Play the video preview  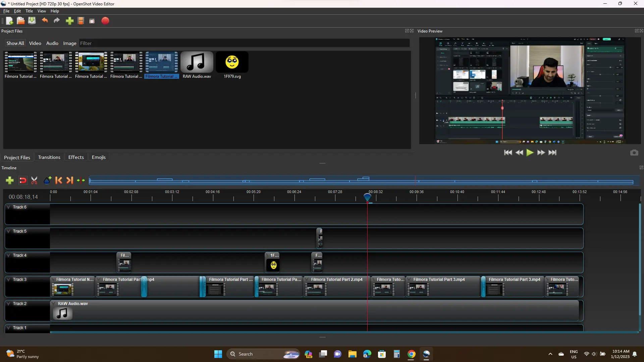click(530, 153)
